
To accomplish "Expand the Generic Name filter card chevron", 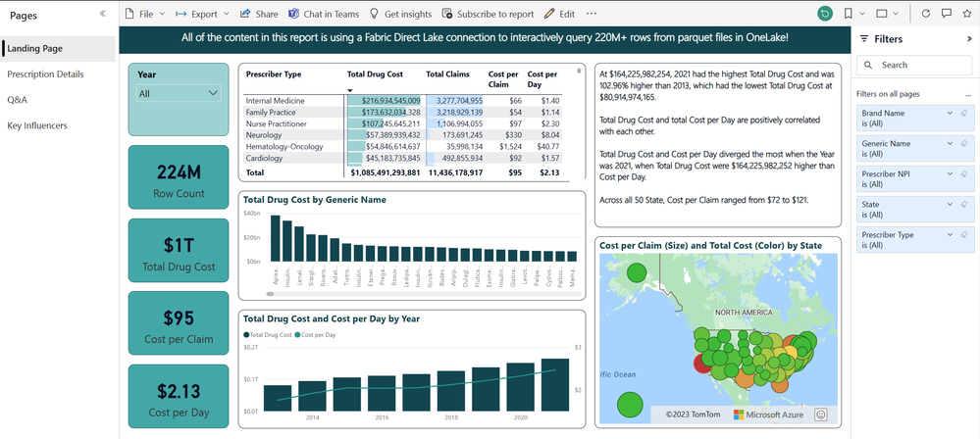I will (x=950, y=143).
